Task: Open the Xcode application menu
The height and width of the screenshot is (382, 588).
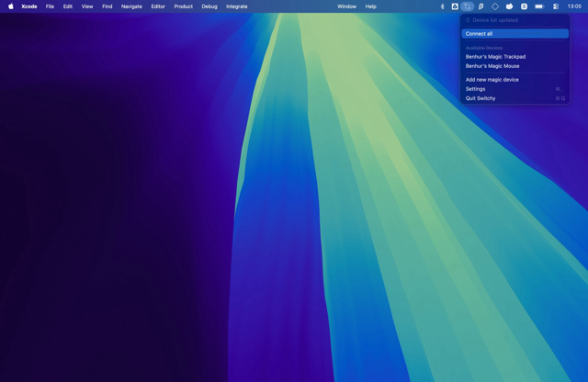Action: click(29, 6)
